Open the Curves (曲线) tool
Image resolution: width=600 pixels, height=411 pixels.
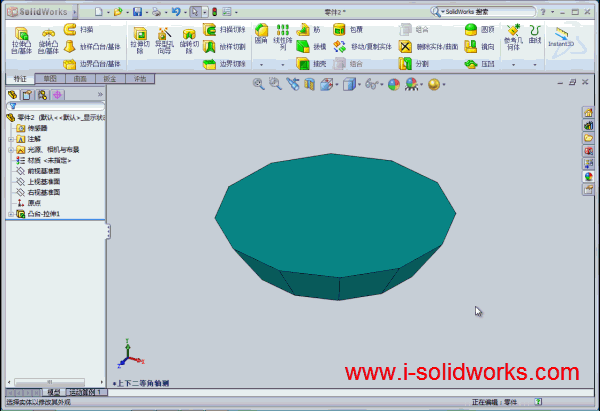click(535, 34)
